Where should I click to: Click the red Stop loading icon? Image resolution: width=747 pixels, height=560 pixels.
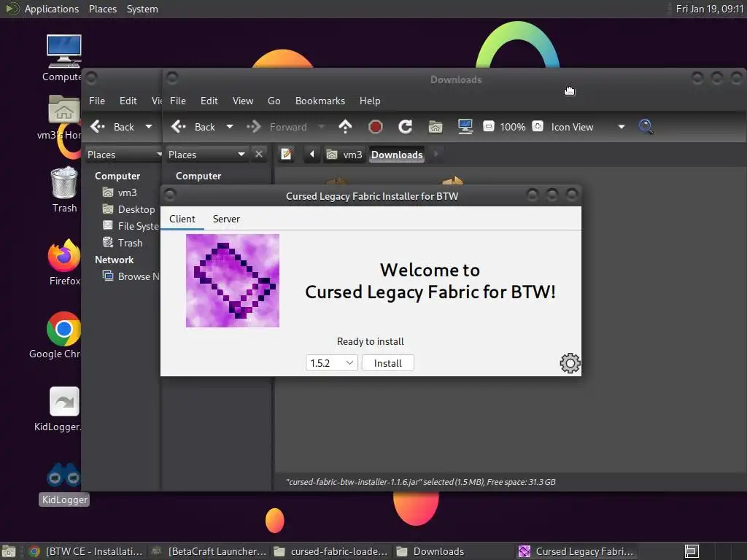pos(376,127)
